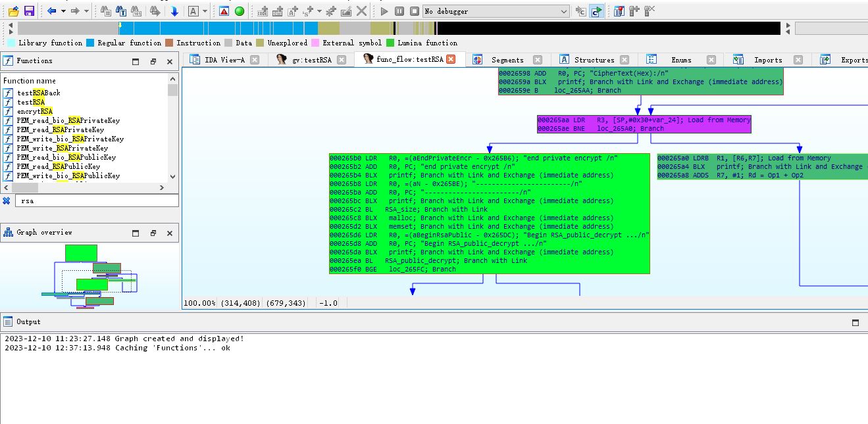Open the dropdown next to letter A icon
Screen dimensions: 868x424
pos(205,11)
